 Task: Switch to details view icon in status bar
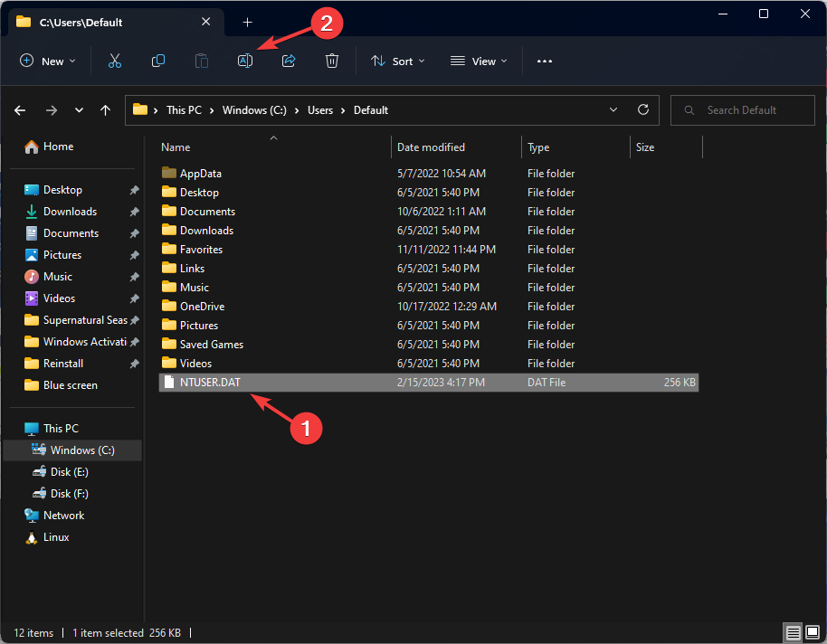click(794, 632)
